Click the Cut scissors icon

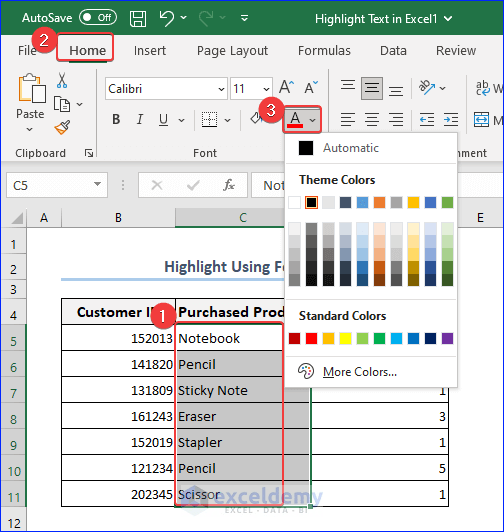point(62,80)
